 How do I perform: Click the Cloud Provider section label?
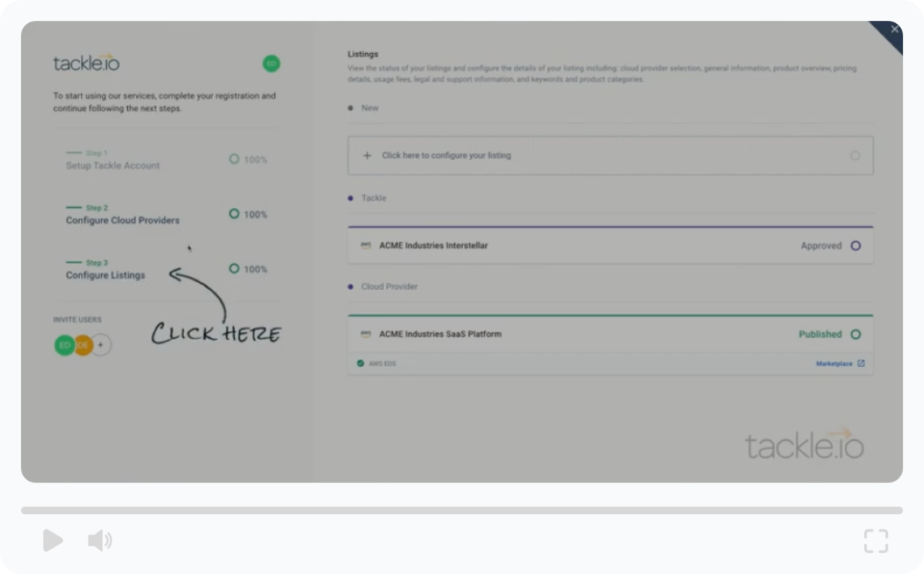[389, 287]
